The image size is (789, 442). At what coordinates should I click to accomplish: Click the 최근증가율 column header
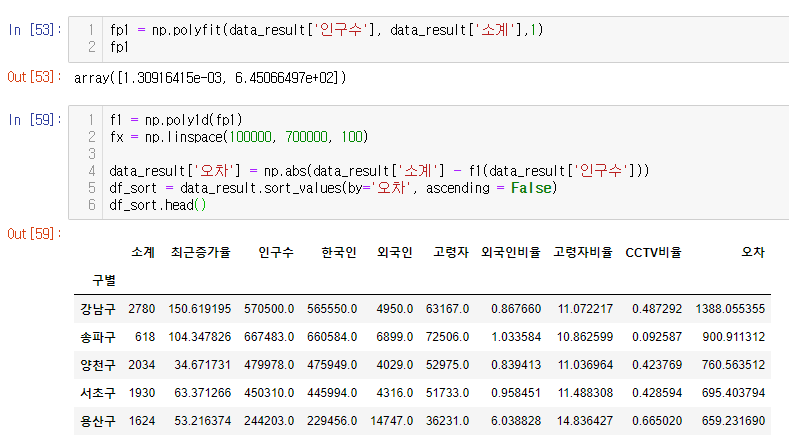click(x=200, y=253)
